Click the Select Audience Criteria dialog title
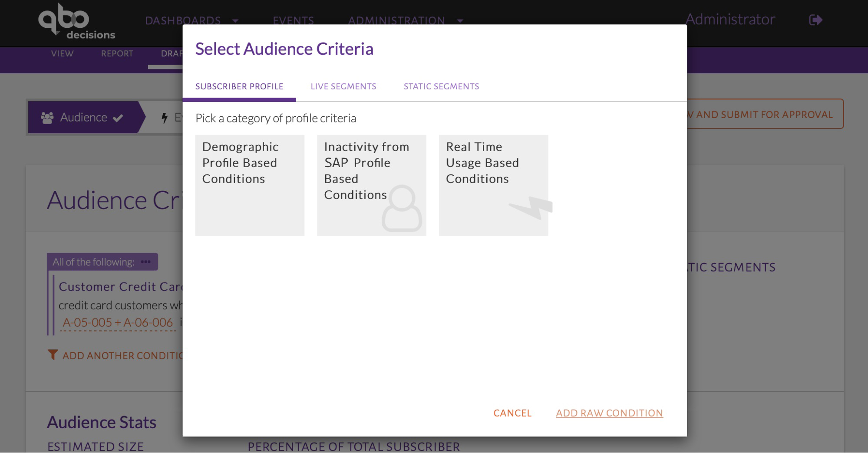Image resolution: width=868 pixels, height=453 pixels. tap(284, 49)
